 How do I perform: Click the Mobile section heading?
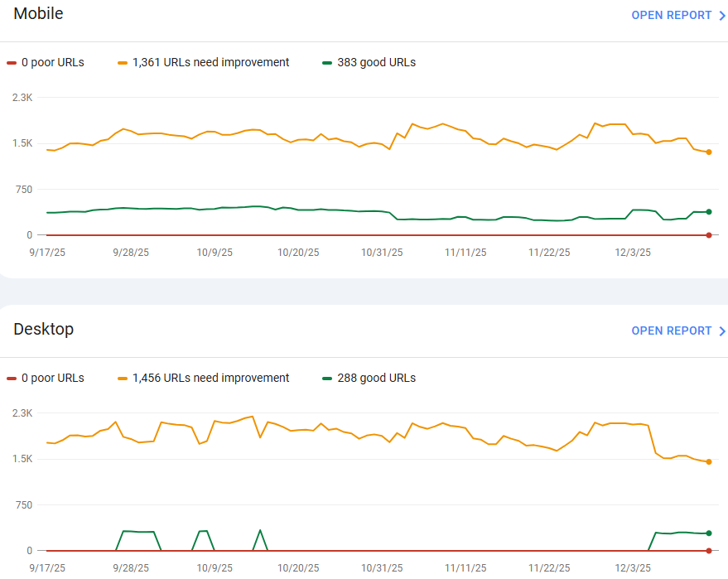[38, 14]
